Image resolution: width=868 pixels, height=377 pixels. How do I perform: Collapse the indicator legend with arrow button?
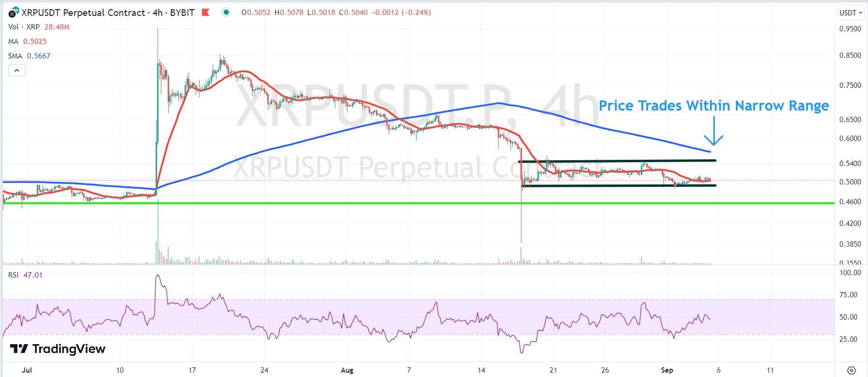(17, 70)
